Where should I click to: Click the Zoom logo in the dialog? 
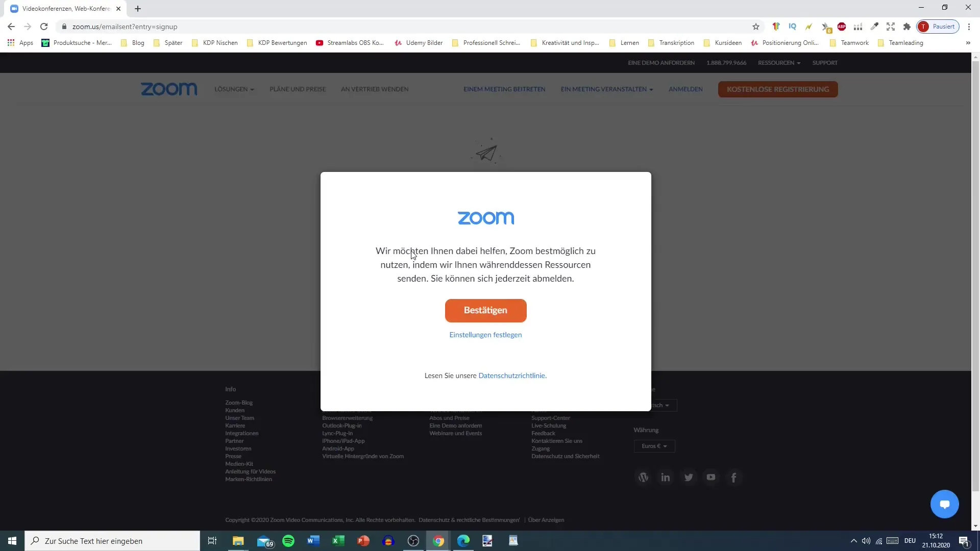pos(485,217)
